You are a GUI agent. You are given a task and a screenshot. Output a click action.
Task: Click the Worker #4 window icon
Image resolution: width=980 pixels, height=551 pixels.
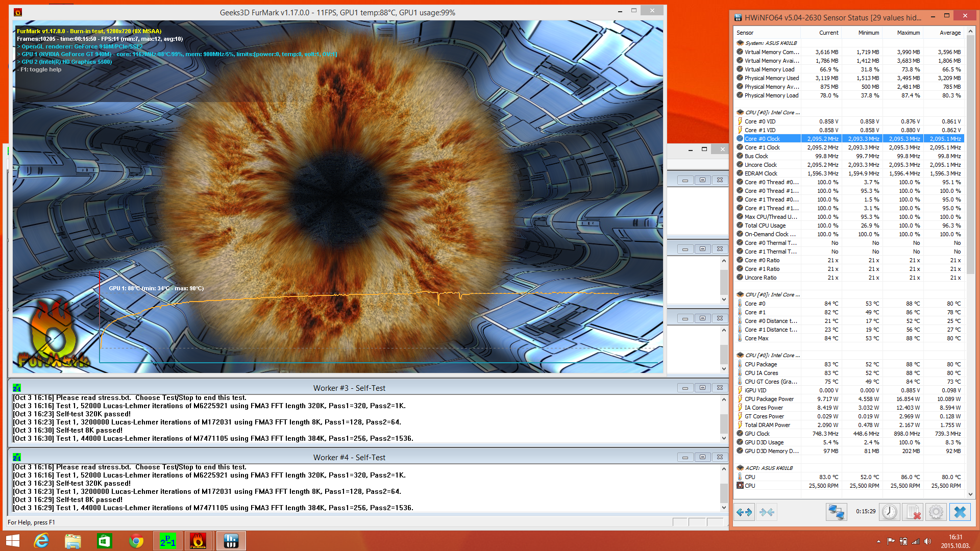coord(17,457)
